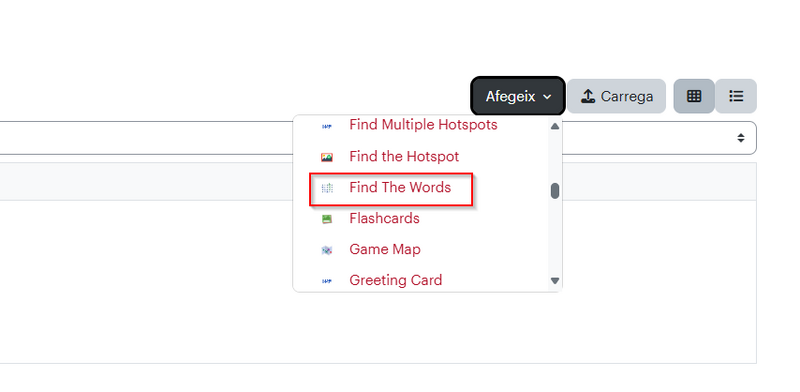
Task: Click the Greeting Card icon
Action: click(x=327, y=281)
